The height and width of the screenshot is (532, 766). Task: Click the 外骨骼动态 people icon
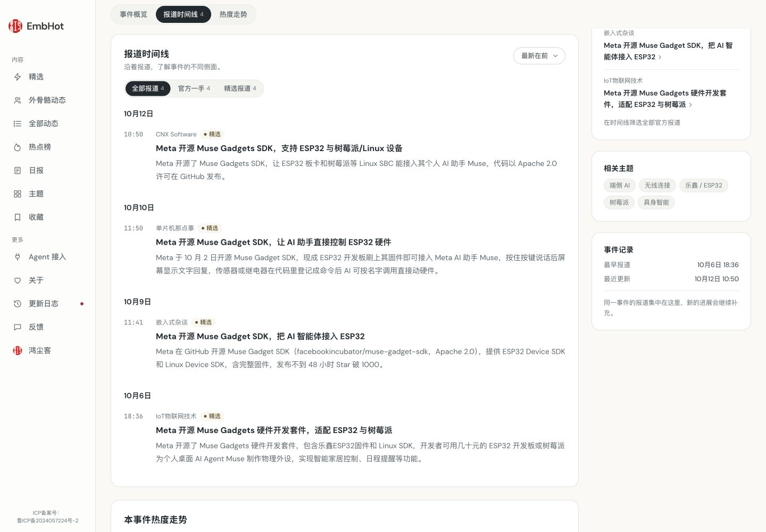pos(18,100)
